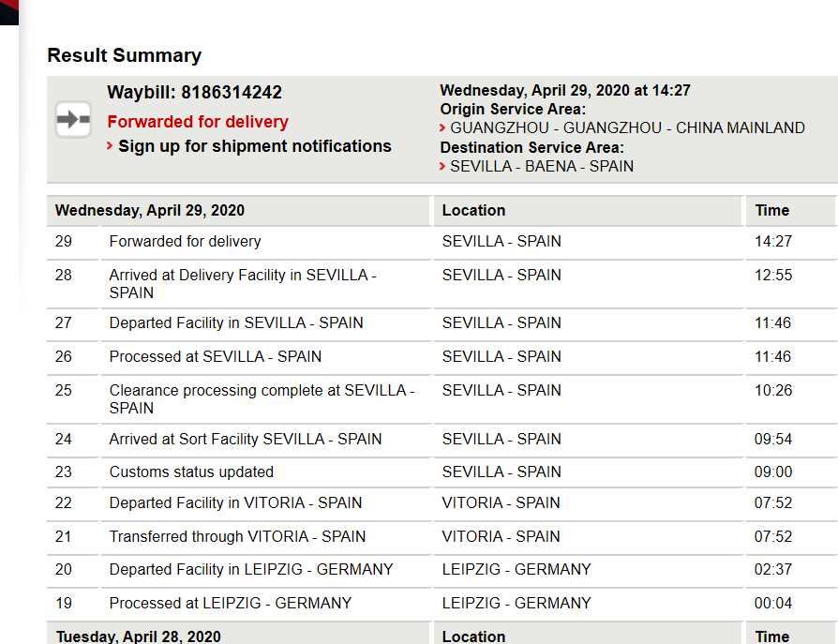Select the Wednesday, April 29, 2020 date header
The width and height of the screenshot is (838, 644).
click(150, 211)
